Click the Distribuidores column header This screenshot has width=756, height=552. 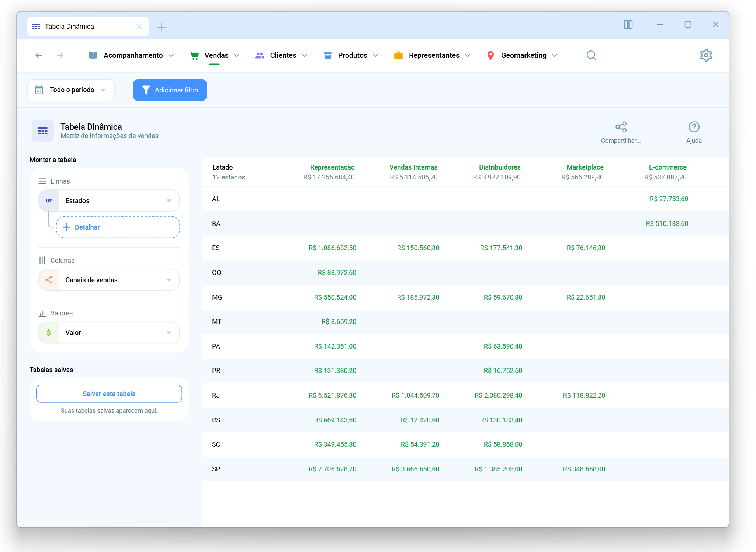[x=500, y=167]
